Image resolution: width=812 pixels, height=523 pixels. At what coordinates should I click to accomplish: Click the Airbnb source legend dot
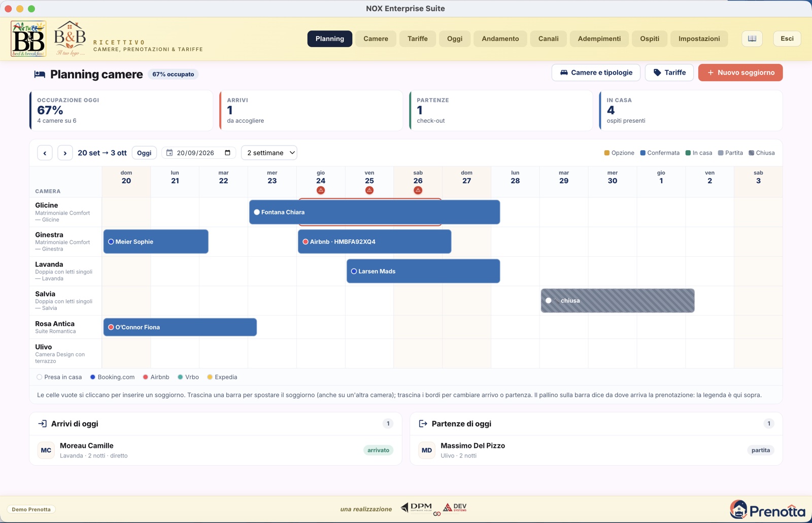[146, 377]
